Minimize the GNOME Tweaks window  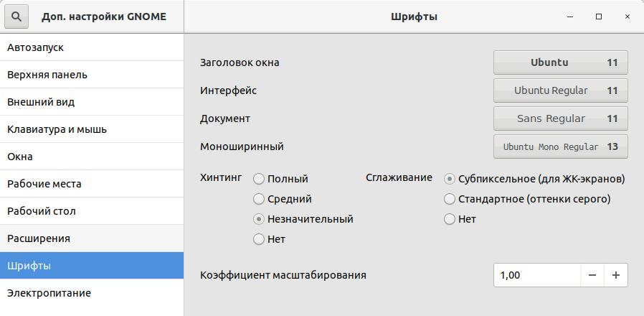click(569, 16)
